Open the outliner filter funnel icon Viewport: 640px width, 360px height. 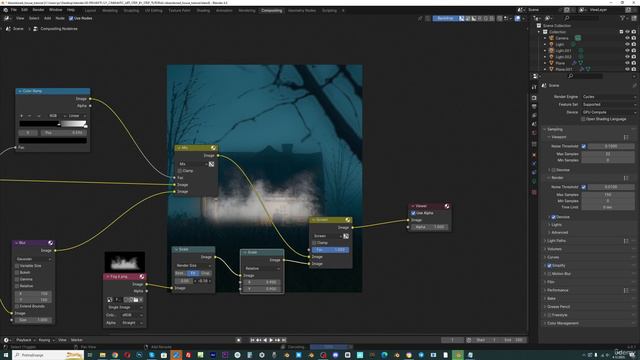[x=622, y=18]
